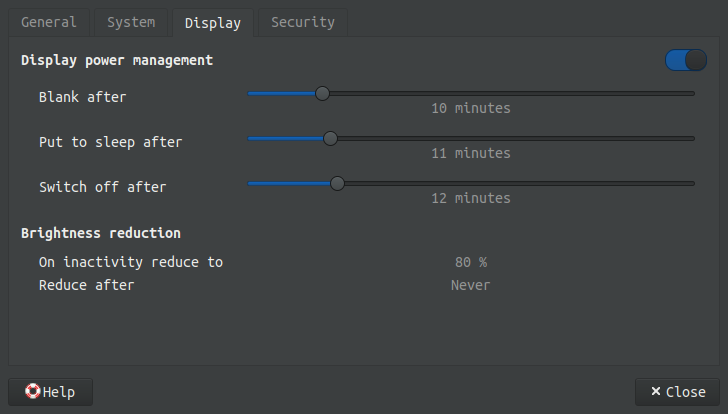
Task: Click the Switch off after slider handle
Action: click(337, 183)
